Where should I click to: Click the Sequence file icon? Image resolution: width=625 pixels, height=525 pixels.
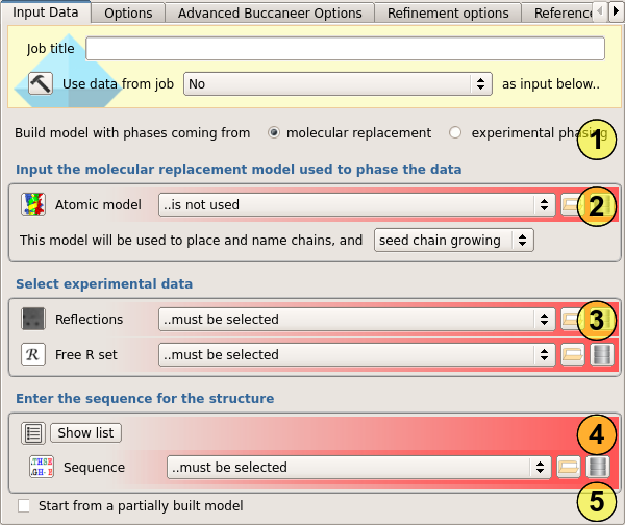(x=41, y=467)
